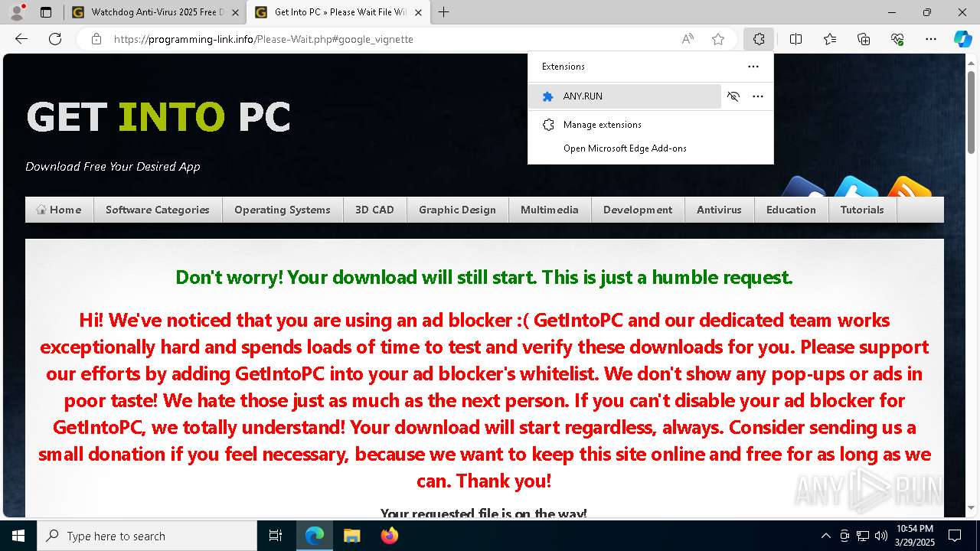View site information lock icon

[96, 39]
